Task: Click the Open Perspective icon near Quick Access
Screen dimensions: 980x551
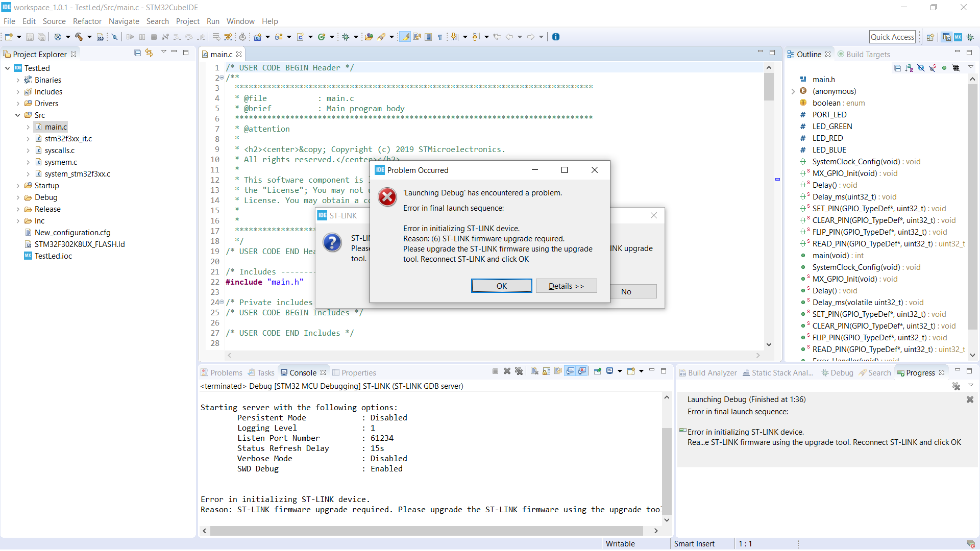Action: pos(930,37)
